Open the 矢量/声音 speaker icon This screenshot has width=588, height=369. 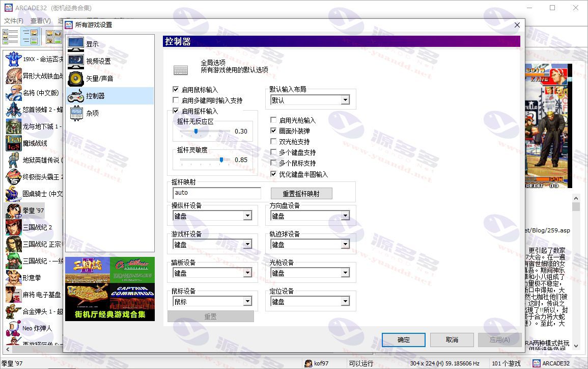[x=76, y=78]
